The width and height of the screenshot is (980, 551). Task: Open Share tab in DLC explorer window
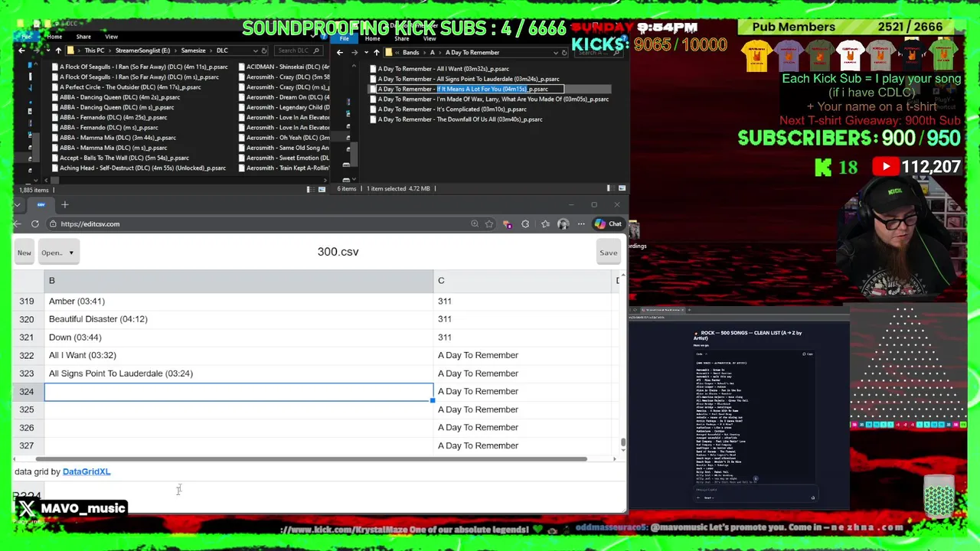(x=83, y=37)
